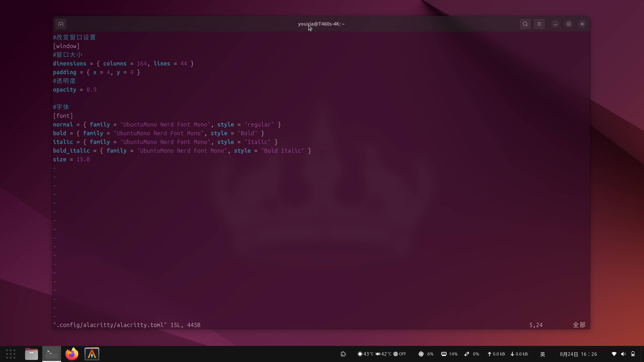
Task: Click the "Italic" style string
Action: click(x=257, y=142)
